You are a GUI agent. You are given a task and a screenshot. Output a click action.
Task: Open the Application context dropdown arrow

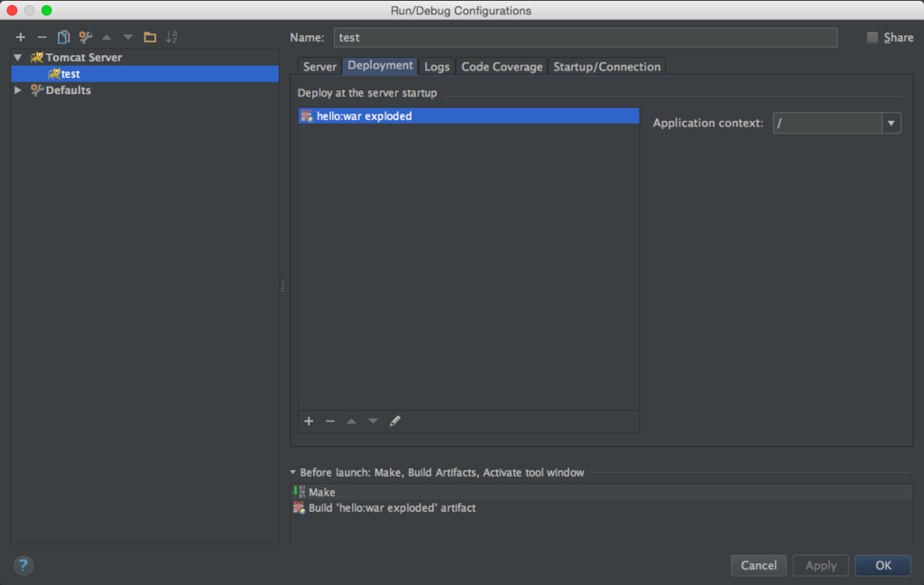(x=891, y=124)
